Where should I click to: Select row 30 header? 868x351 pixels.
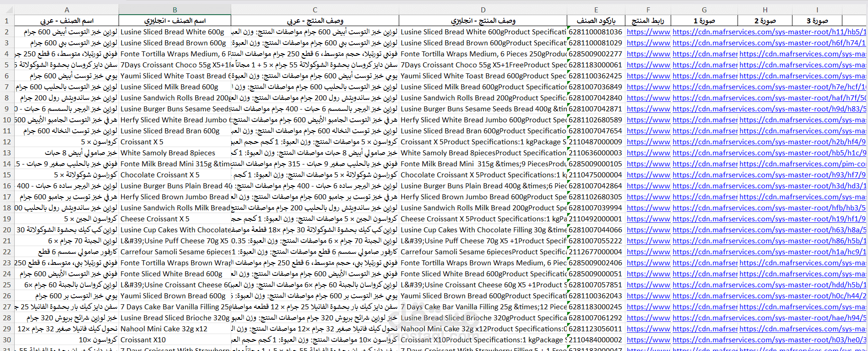[x=7, y=340]
